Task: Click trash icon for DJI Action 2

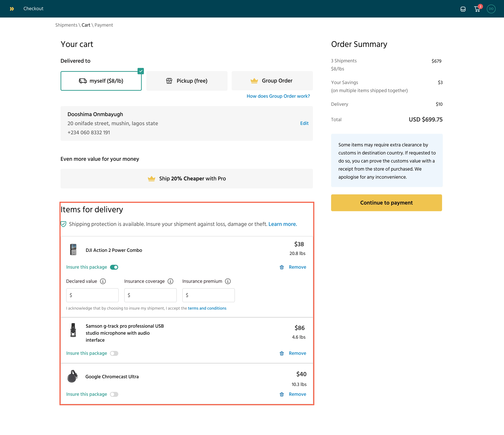Action: 282,267
